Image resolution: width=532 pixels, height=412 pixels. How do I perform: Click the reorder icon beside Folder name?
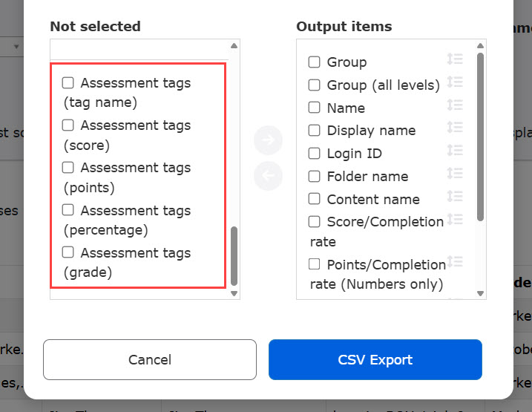coord(455,174)
